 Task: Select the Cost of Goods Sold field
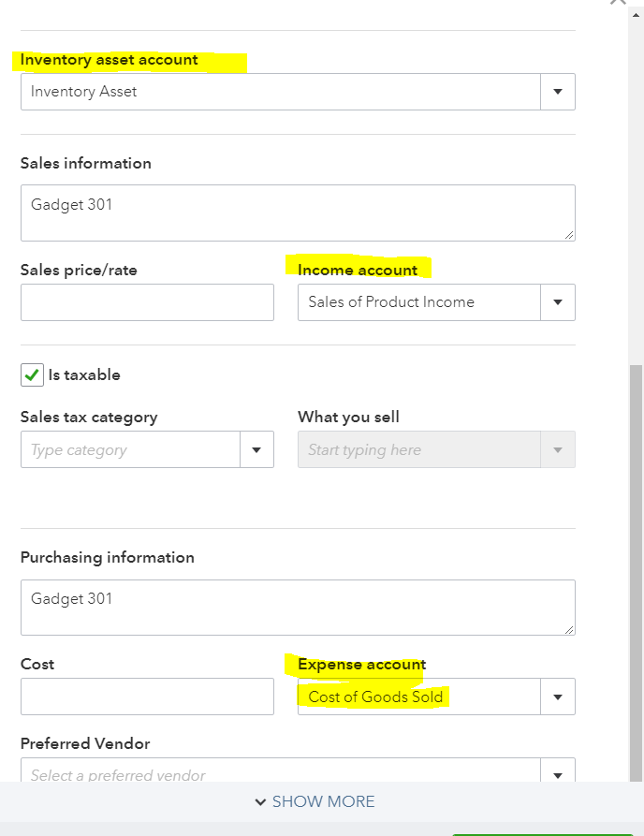tap(418, 697)
